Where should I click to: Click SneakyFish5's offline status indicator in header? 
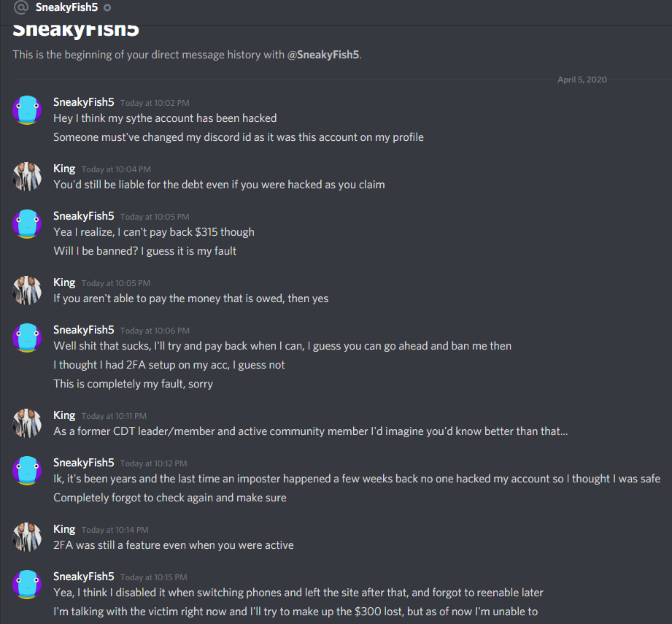click(x=107, y=8)
